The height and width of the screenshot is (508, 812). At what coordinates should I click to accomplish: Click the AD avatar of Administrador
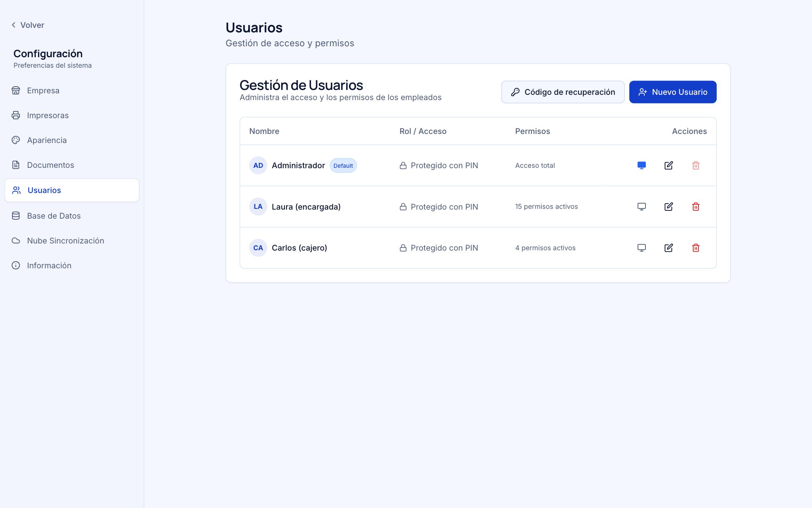pos(258,166)
